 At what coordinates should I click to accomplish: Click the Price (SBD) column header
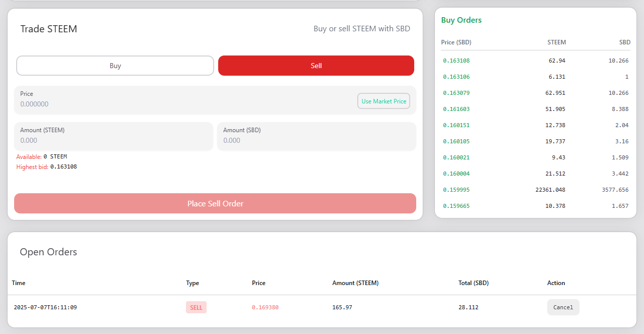(456, 42)
